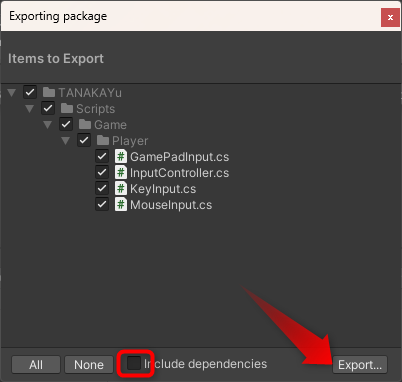402x382 pixels.
Task: Uncheck the TANAKAYu folder checkbox
Action: pyautogui.click(x=30, y=92)
